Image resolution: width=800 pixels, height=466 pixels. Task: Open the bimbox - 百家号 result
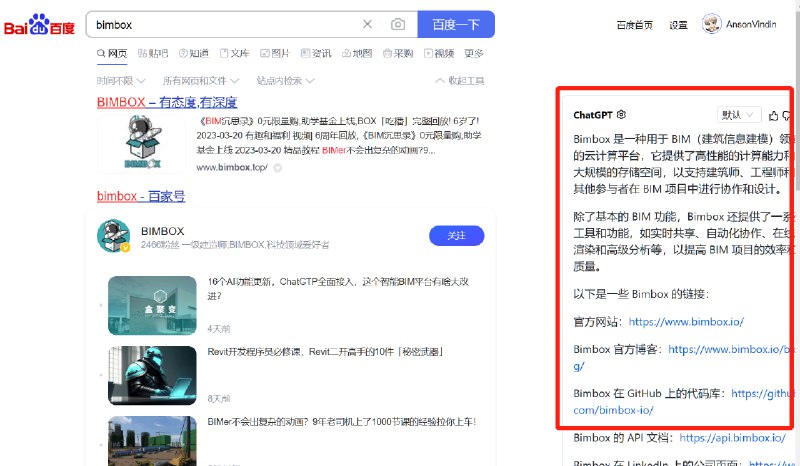pos(141,196)
